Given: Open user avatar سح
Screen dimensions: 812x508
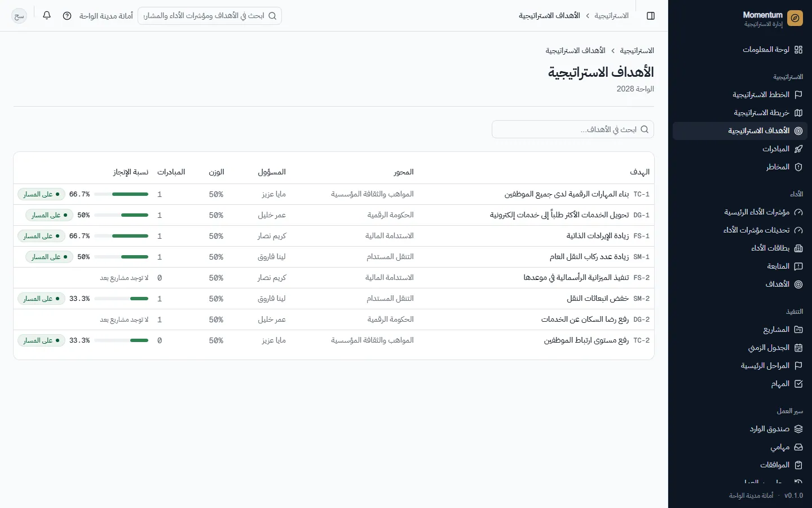Looking at the screenshot, I should tap(19, 16).
